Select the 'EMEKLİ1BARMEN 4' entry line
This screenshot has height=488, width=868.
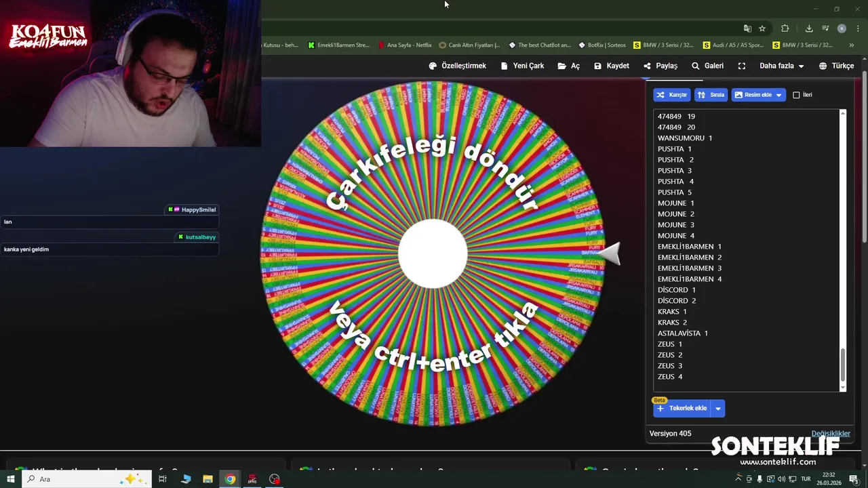pos(690,279)
